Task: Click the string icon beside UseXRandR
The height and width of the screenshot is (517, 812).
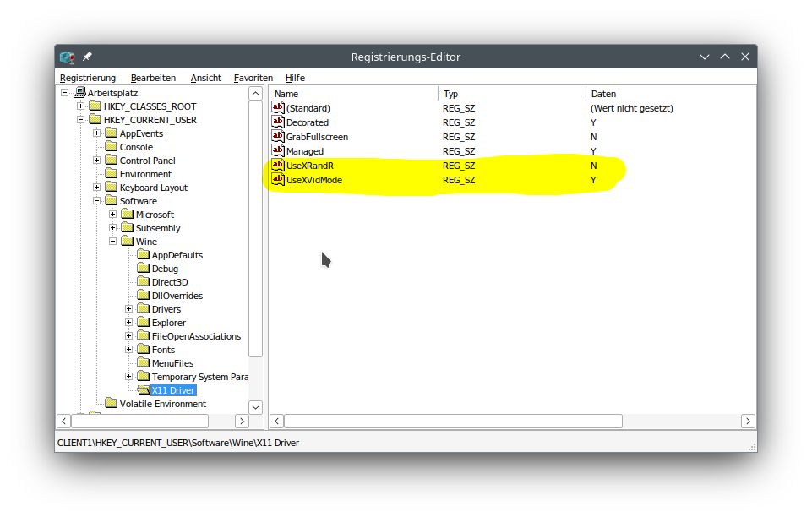Action: (x=278, y=166)
